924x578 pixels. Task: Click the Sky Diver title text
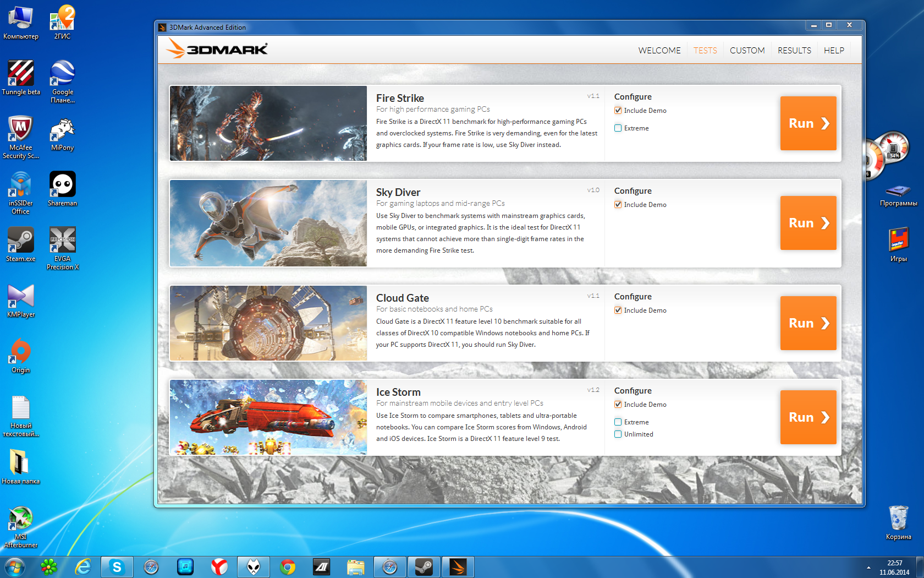coord(398,192)
